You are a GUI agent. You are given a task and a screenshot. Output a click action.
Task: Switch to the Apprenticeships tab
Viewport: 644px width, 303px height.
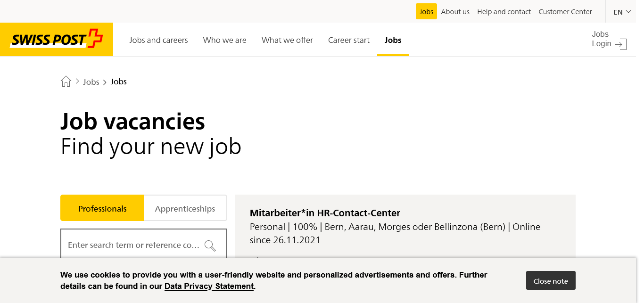[x=185, y=208]
